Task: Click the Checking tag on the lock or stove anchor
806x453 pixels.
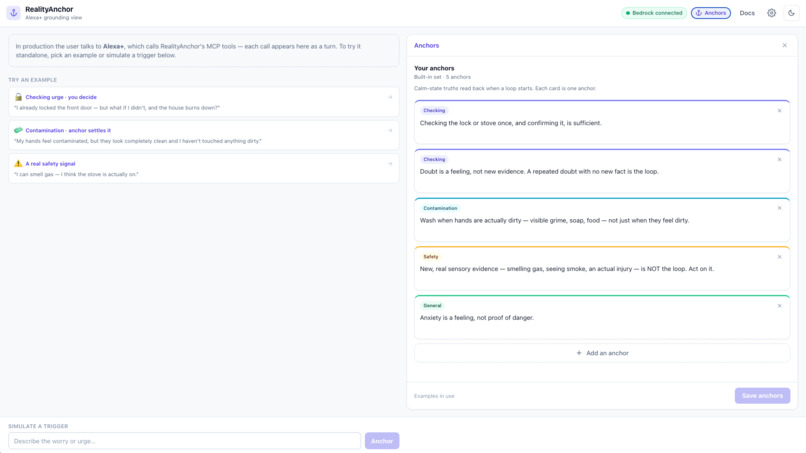Action: click(x=434, y=111)
